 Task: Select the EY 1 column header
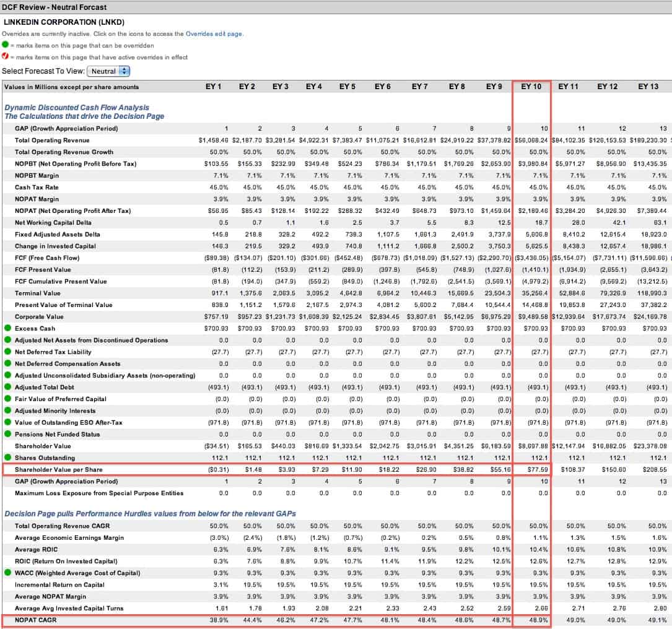click(x=214, y=87)
